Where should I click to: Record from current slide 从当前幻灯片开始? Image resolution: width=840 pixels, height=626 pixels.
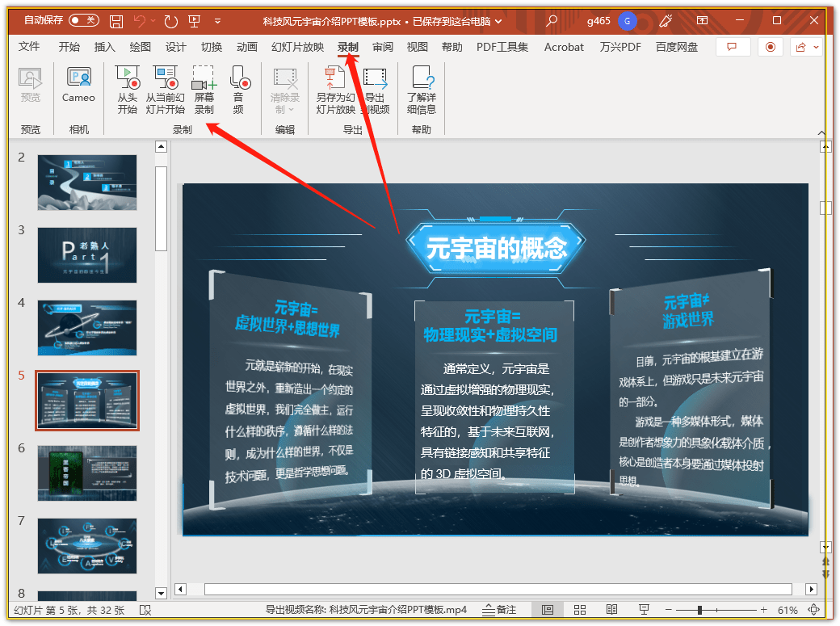pos(165,90)
